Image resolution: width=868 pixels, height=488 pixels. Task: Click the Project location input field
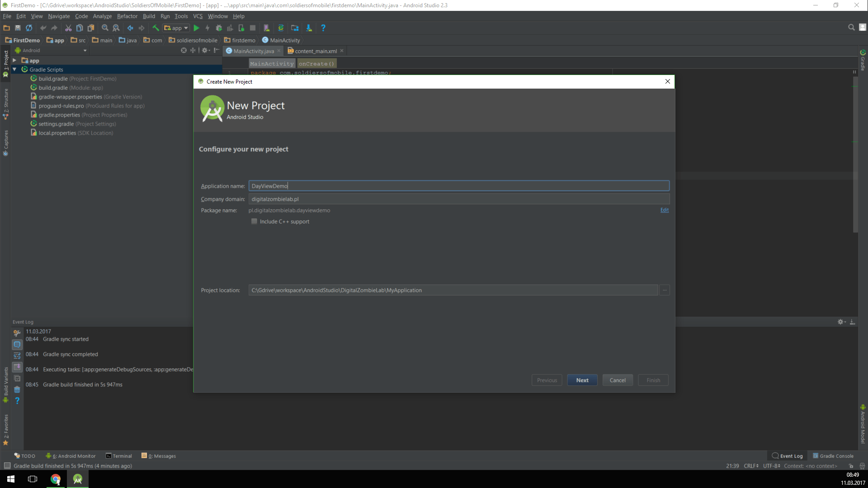(x=453, y=290)
